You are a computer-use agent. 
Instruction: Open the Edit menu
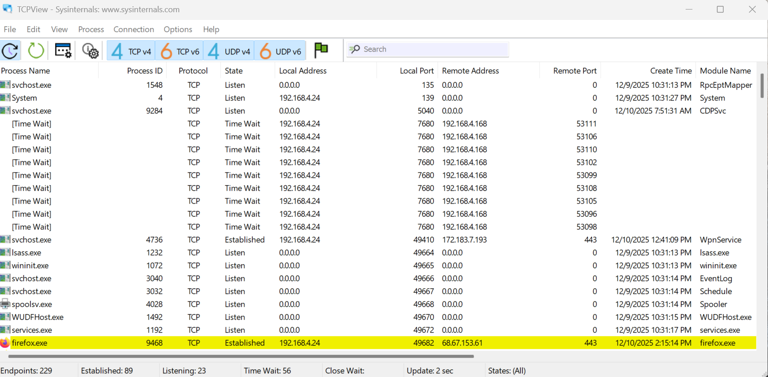[33, 29]
